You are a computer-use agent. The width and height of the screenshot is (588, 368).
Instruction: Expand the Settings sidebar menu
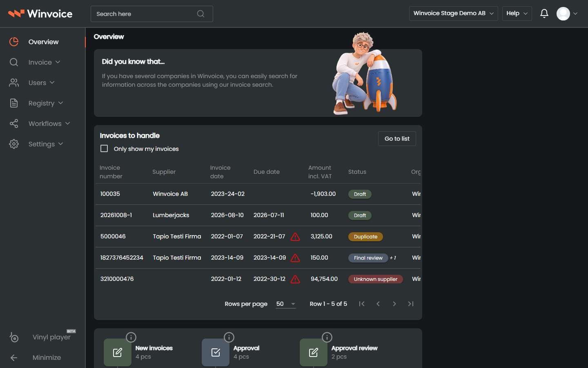tap(45, 144)
